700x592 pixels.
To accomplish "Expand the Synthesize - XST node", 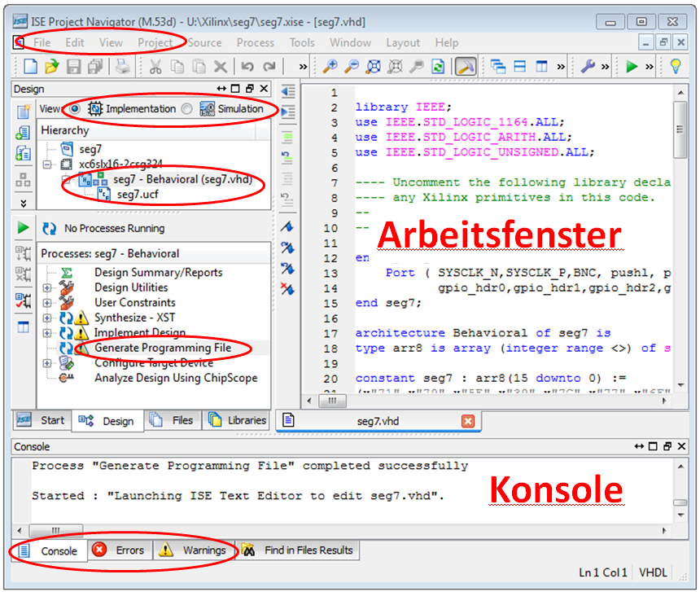I will click(47, 318).
